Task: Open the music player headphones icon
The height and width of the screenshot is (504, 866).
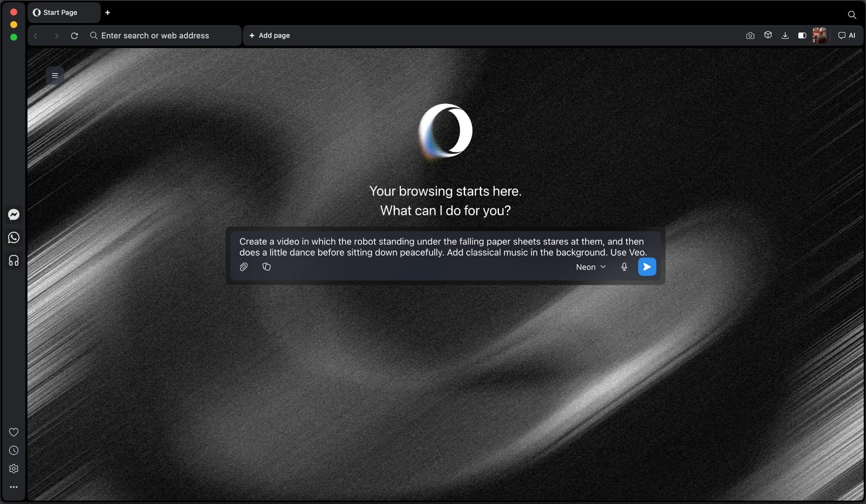Action: (x=14, y=260)
